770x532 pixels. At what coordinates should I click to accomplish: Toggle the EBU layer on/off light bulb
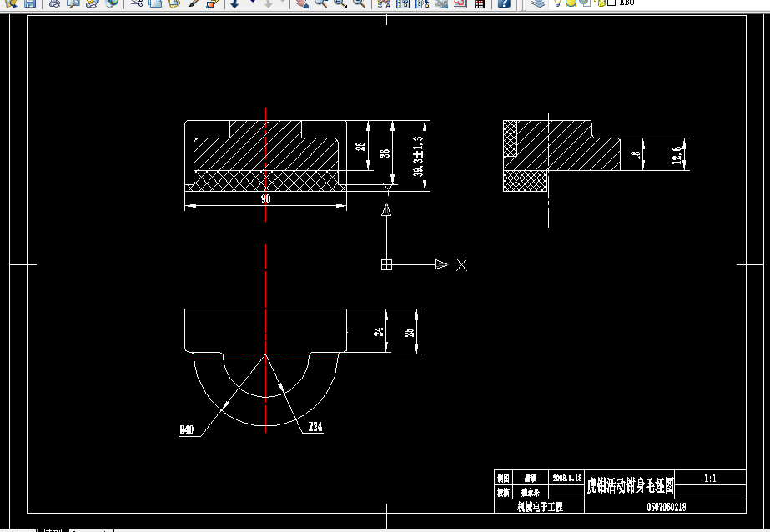click(557, 3)
